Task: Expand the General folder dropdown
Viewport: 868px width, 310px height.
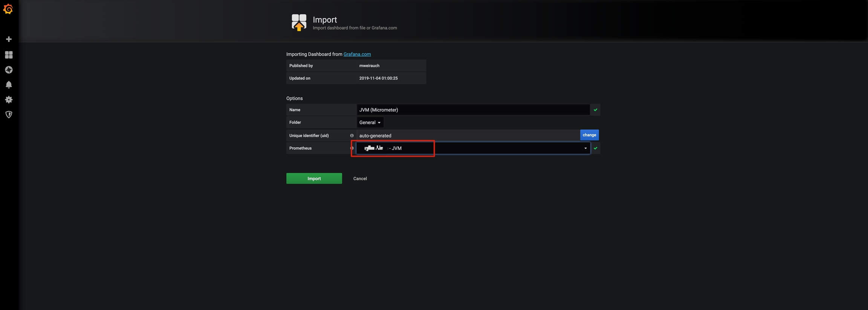Action: point(370,122)
